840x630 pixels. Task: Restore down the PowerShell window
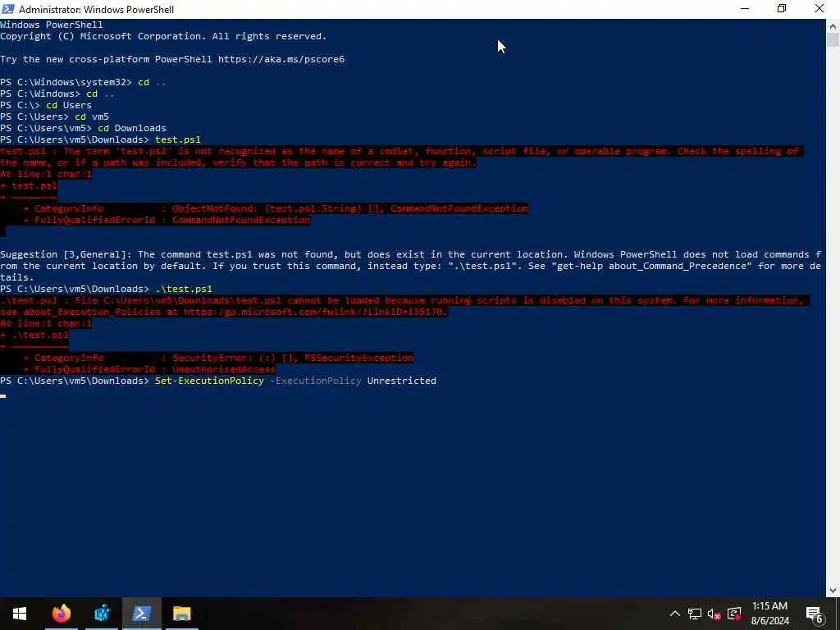[x=782, y=9]
